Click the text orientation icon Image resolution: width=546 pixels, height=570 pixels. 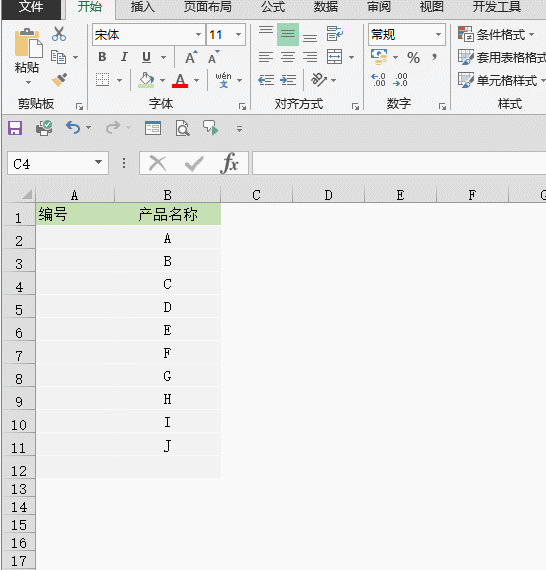pos(319,80)
